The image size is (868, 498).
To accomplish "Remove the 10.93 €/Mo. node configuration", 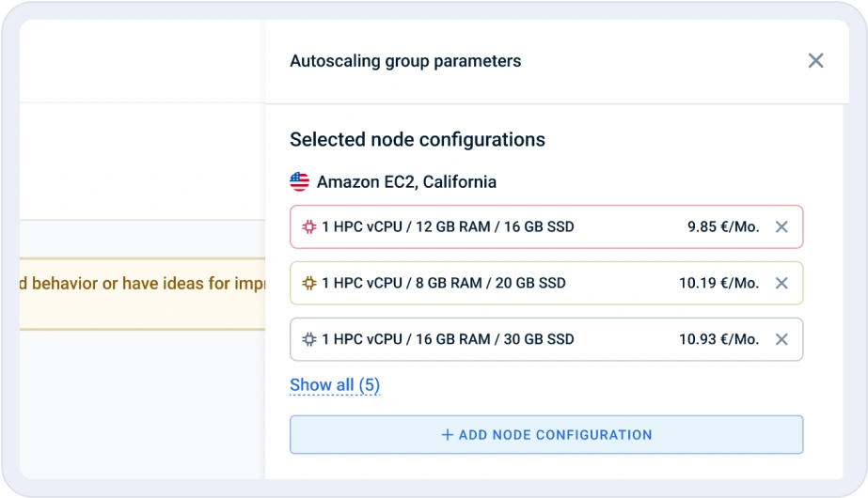I will pyautogui.click(x=781, y=339).
